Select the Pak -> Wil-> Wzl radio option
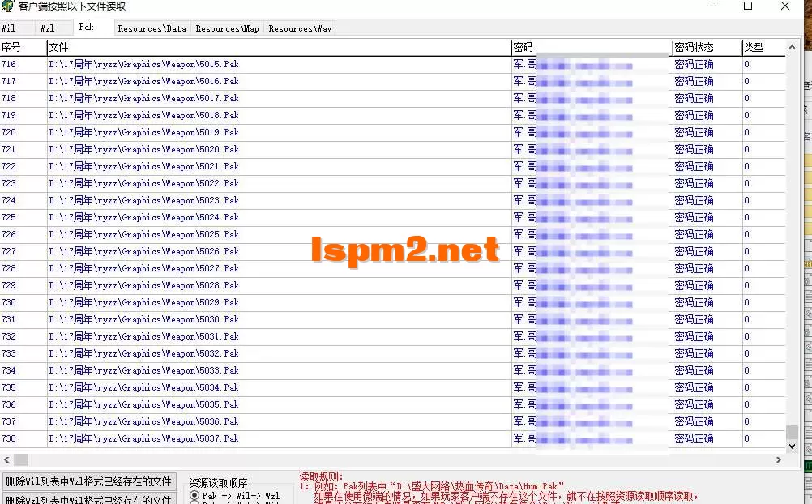The image size is (812, 504). pos(235,496)
